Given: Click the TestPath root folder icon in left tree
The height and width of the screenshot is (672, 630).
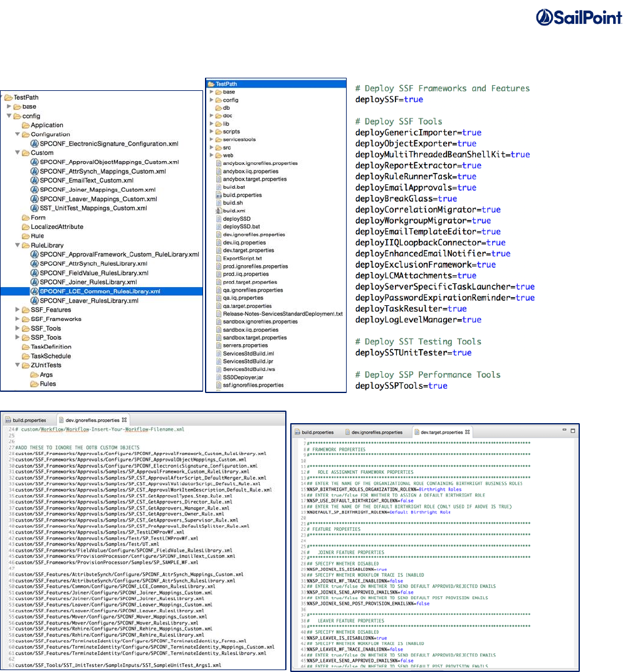Looking at the screenshot, I should pyautogui.click(x=9, y=98).
